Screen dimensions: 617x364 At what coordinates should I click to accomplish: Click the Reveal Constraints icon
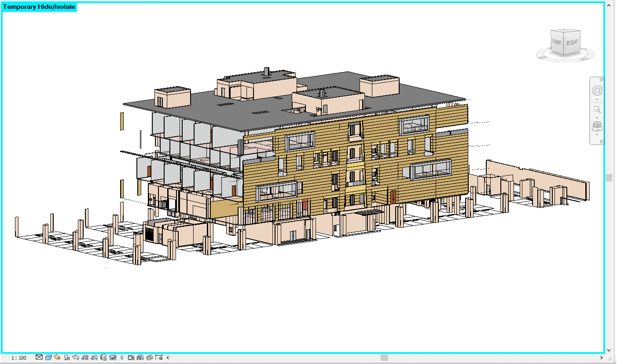159,357
